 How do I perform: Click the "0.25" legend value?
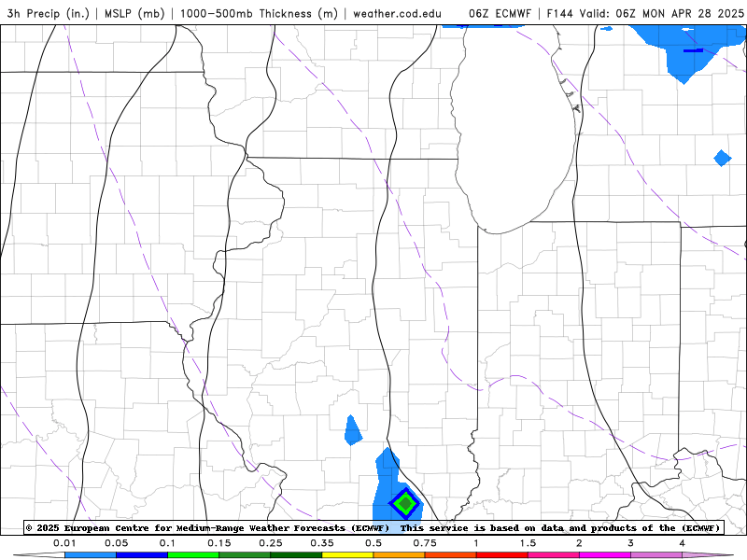coord(271,543)
